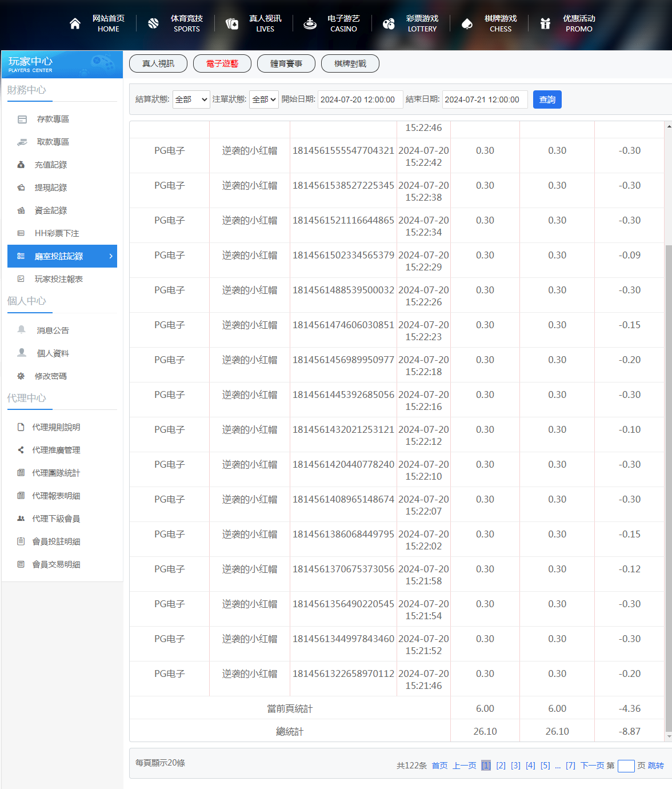Select the 棋牌對戰 tab
Screen dimensions: 672x789
pyautogui.click(x=350, y=63)
